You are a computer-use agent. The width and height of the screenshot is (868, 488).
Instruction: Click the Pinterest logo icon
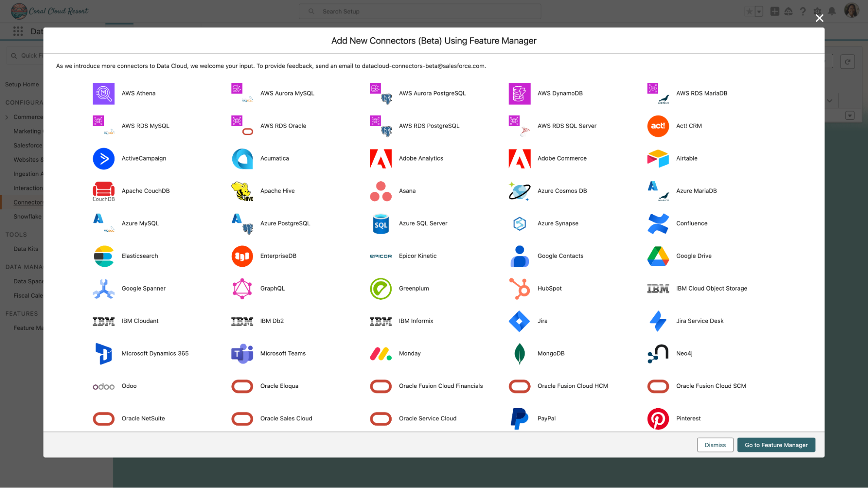658,419
